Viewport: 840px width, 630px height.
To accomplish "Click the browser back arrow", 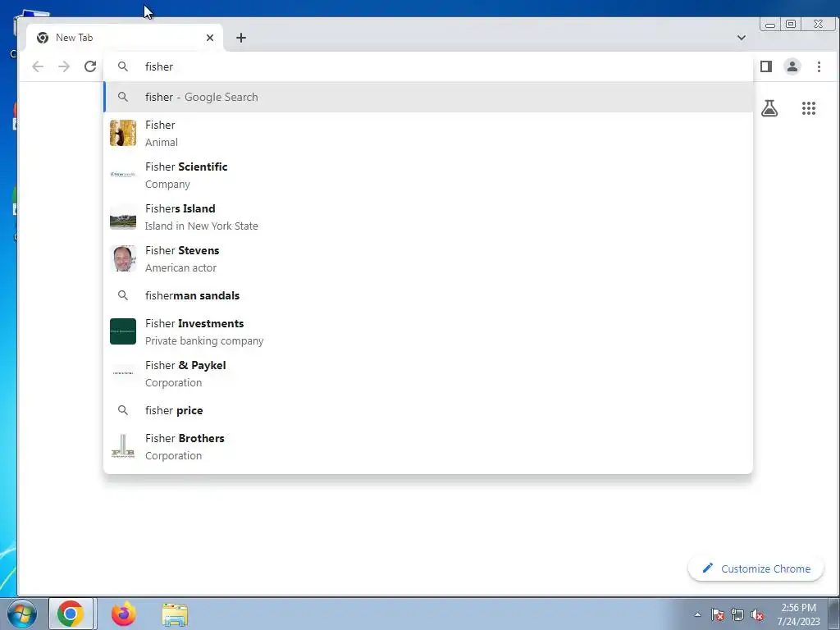I will [38, 66].
